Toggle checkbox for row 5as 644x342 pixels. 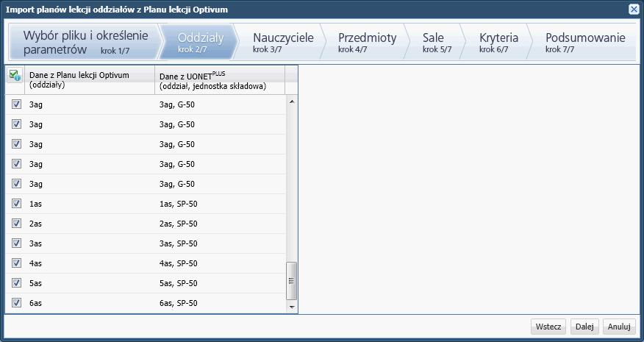coord(16,283)
